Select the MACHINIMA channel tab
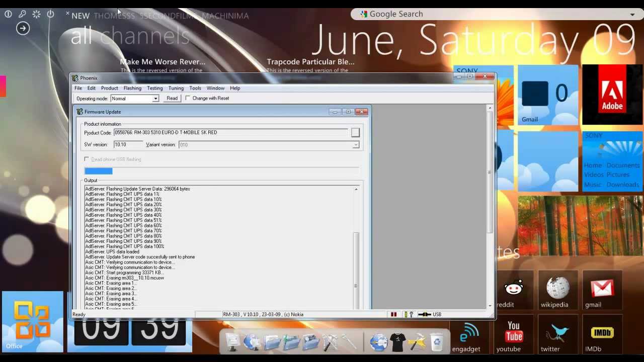Image resolution: width=644 pixels, height=362 pixels. [x=225, y=16]
